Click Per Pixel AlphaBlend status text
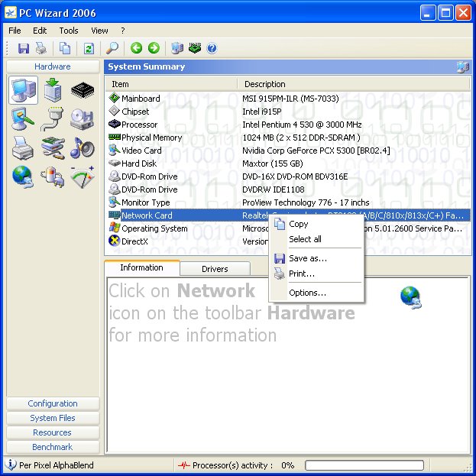476x476 pixels. click(x=57, y=465)
